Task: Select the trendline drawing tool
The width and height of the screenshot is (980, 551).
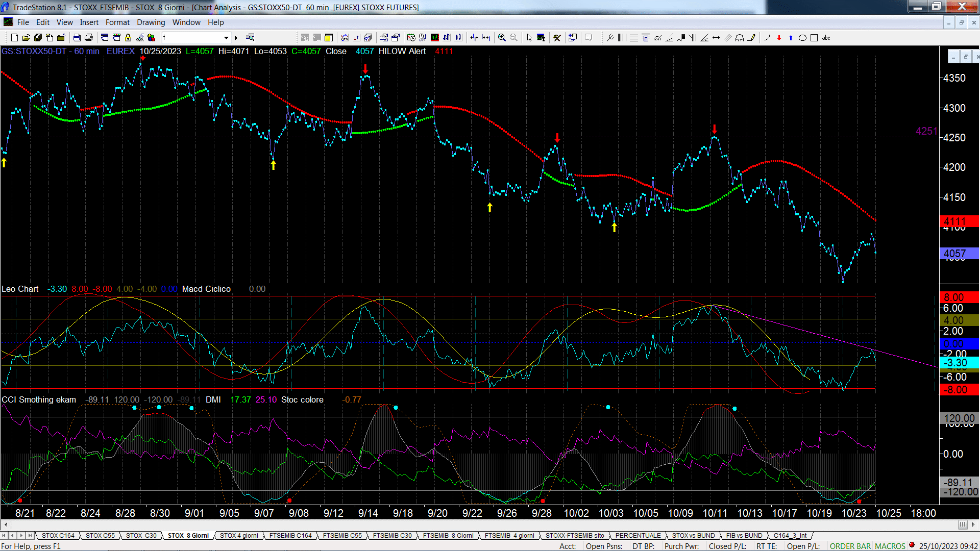Action: 610,38
